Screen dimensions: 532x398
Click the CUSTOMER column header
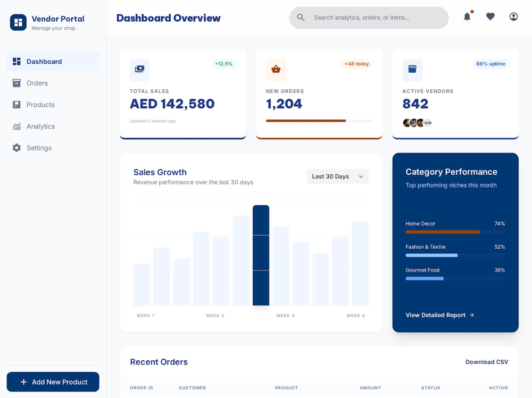coord(193,388)
